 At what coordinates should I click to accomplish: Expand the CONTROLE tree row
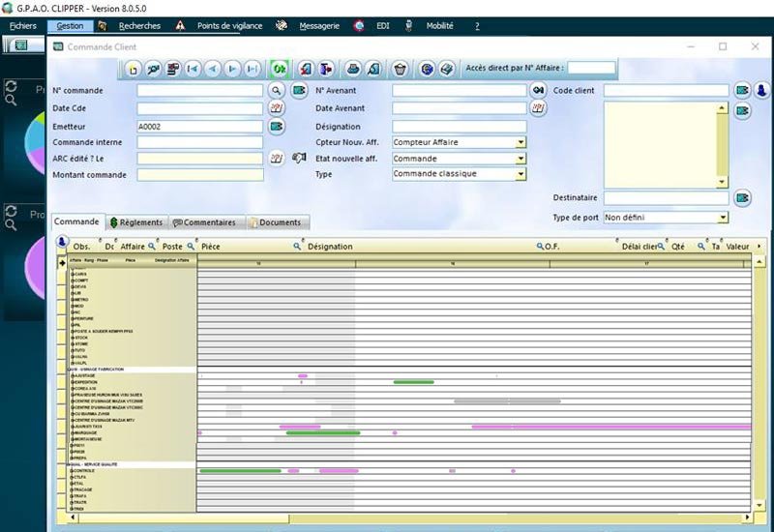click(74, 471)
